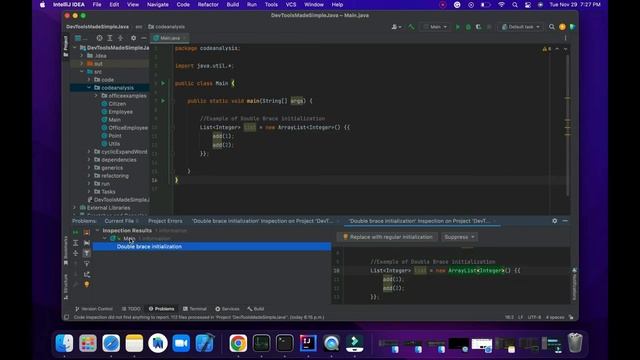Open the inspection warnings indicator in editor

point(547,49)
